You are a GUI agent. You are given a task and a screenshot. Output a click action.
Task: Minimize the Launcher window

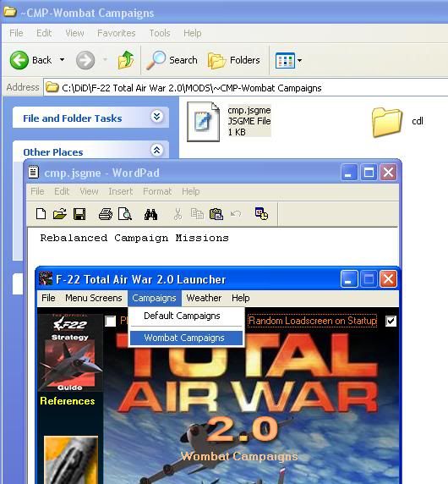(349, 279)
